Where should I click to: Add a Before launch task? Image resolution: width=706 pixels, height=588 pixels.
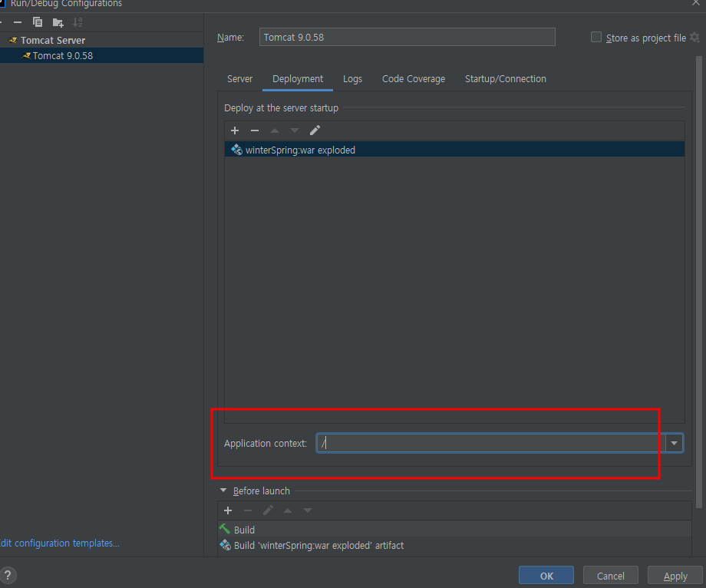(228, 510)
